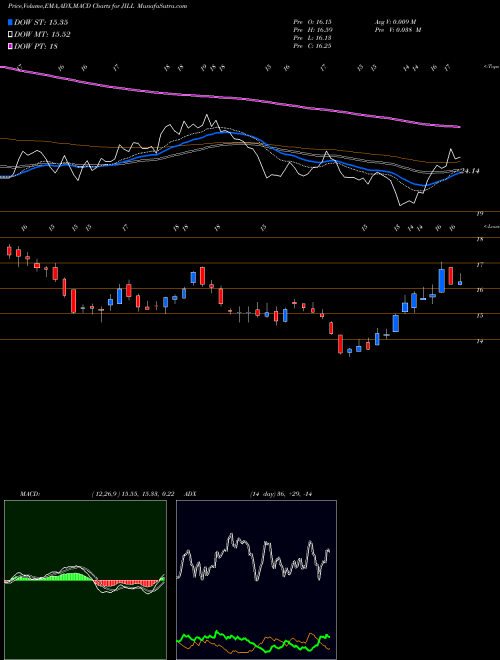Click the 19 price axis label
Screen dimensions: 500x660
pos(479,214)
